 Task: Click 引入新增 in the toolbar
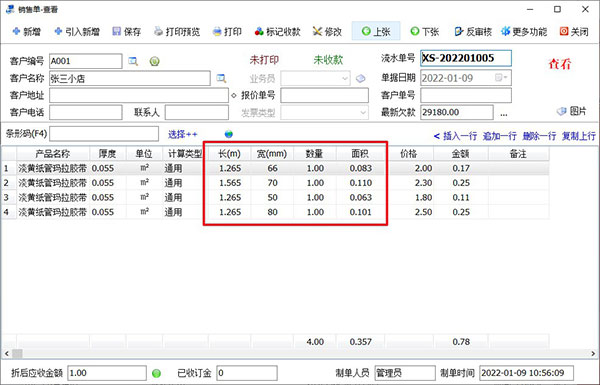77,31
